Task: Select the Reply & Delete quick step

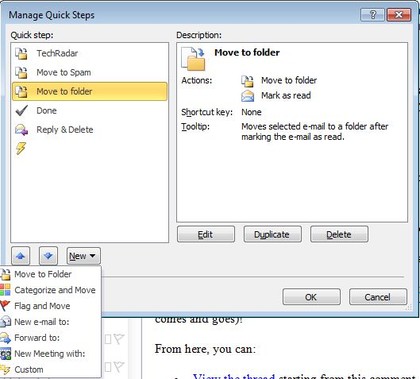Action: click(89, 130)
